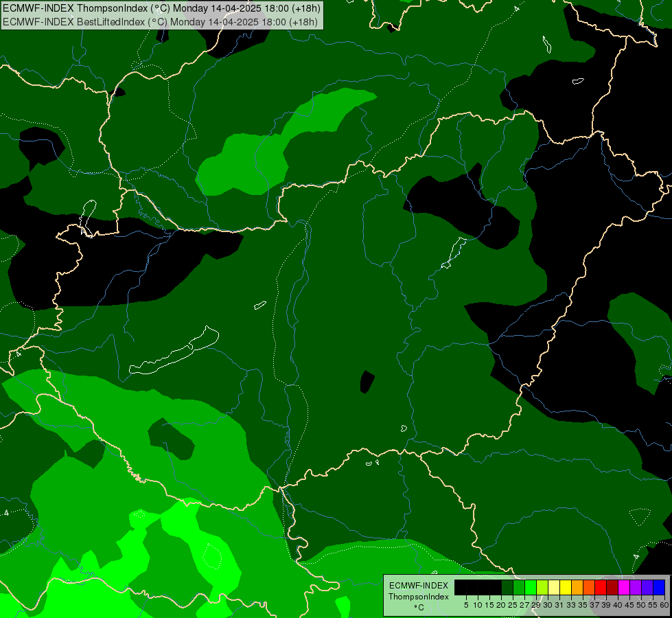Select the bright green 27–29 legend swatch
Image resolution: width=672 pixels, height=618 pixels.
point(530,587)
